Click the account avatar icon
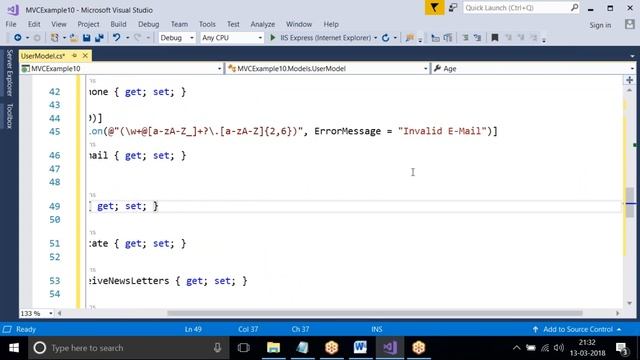Viewport: 640px width, 360px height. click(x=630, y=24)
